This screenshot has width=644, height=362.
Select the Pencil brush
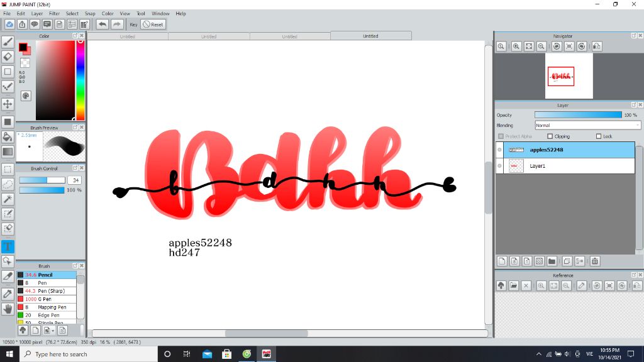point(47,275)
